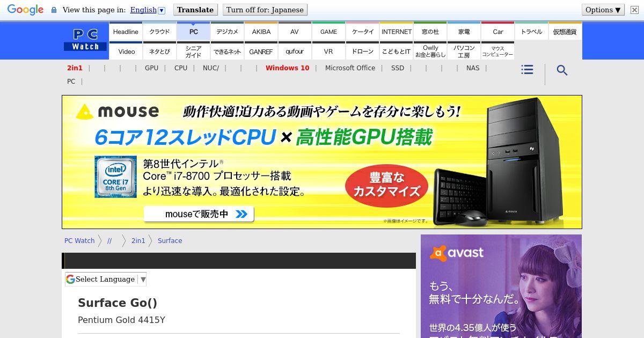Open the hamburger list menu icon

pos(527,70)
